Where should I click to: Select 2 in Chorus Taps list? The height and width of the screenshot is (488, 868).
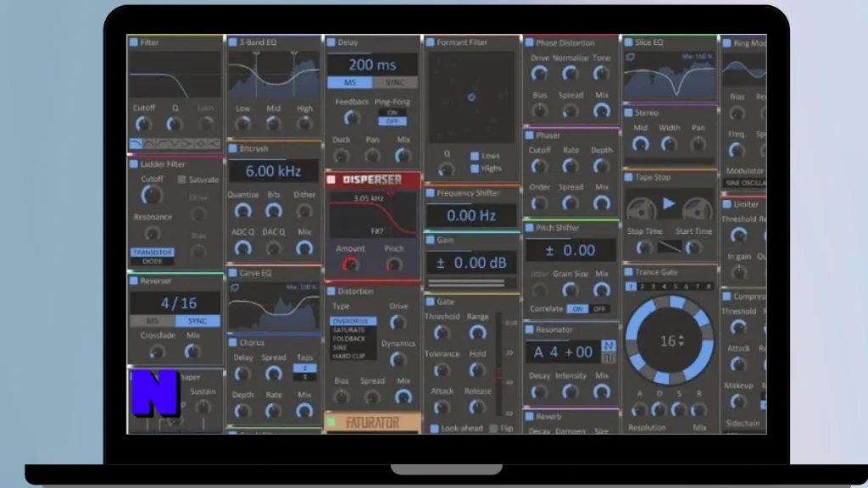pyautogui.click(x=304, y=368)
